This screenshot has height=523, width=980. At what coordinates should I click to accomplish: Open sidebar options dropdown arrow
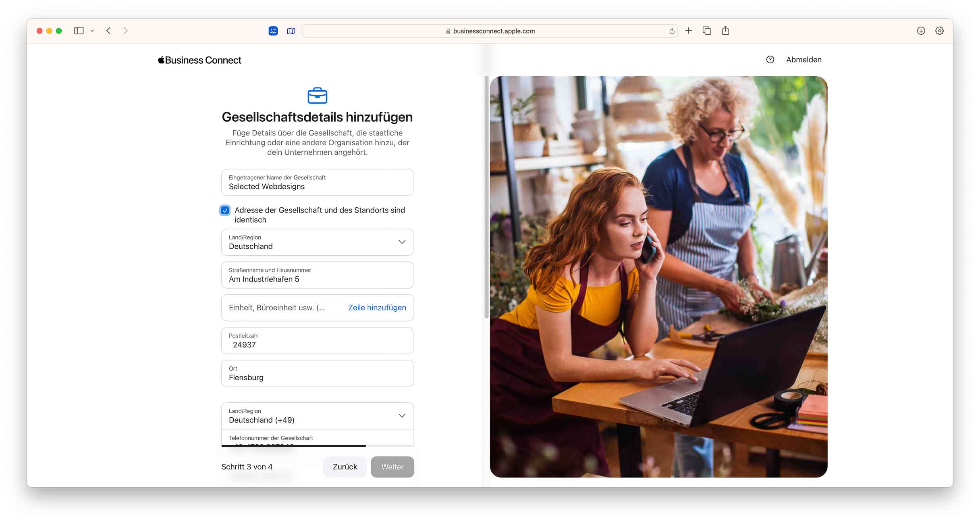(92, 31)
